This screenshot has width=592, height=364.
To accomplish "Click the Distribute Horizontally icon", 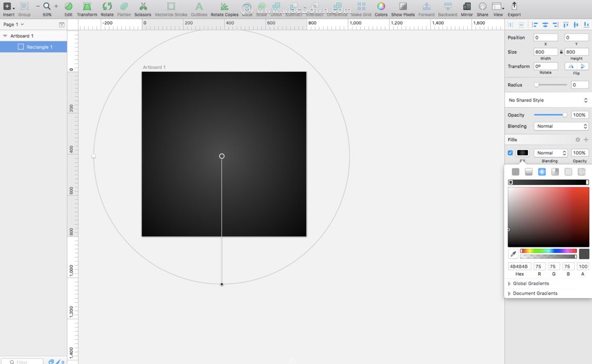I will pos(510,25).
